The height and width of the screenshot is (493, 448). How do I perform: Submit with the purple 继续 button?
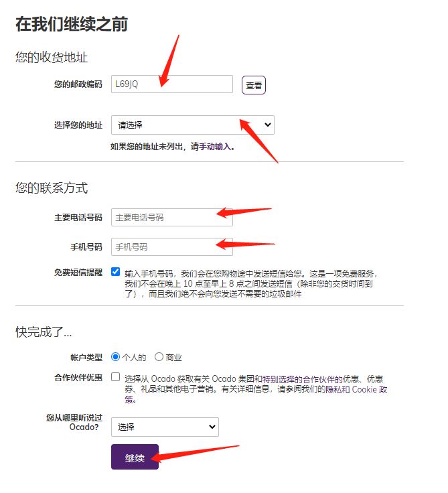[135, 457]
